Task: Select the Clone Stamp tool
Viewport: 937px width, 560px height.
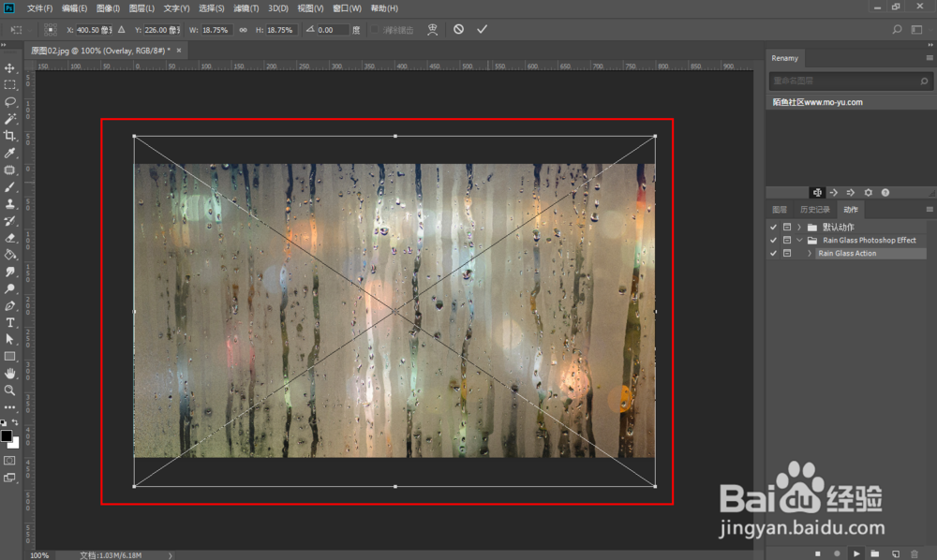Action: click(x=9, y=203)
